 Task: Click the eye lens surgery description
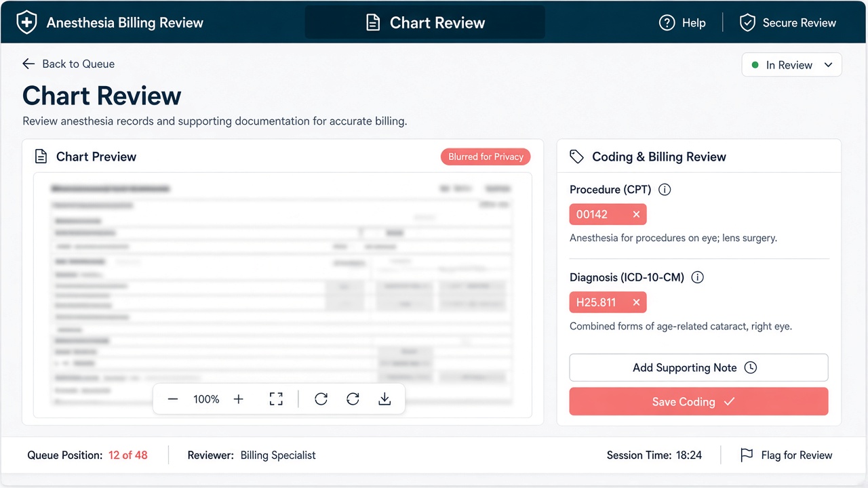point(673,238)
